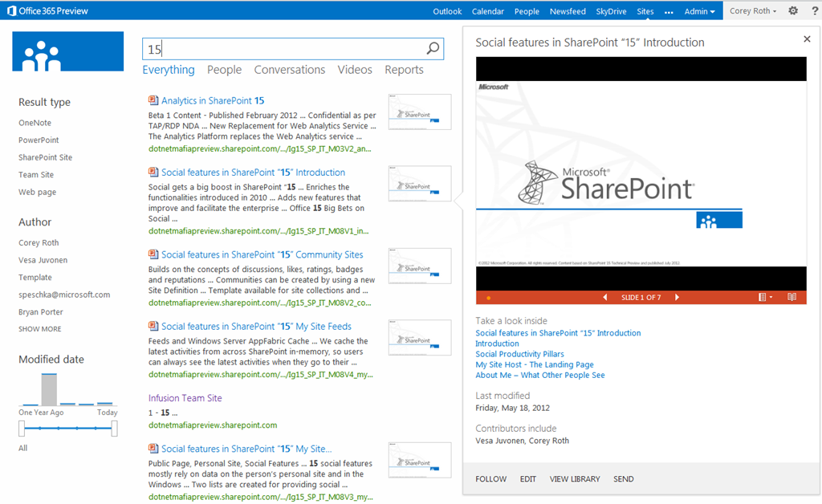Viewport: 822px width, 504px height.
Task: Click SEND in the preview panel
Action: tap(623, 479)
